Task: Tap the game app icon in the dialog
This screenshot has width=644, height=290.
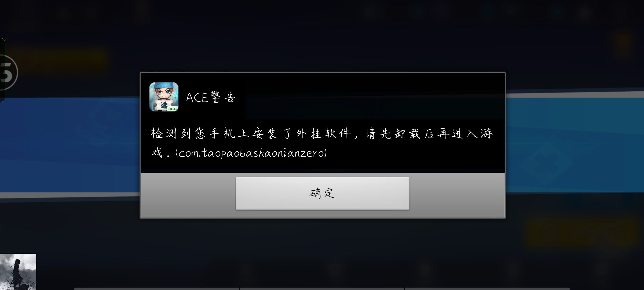Action: pos(164,97)
